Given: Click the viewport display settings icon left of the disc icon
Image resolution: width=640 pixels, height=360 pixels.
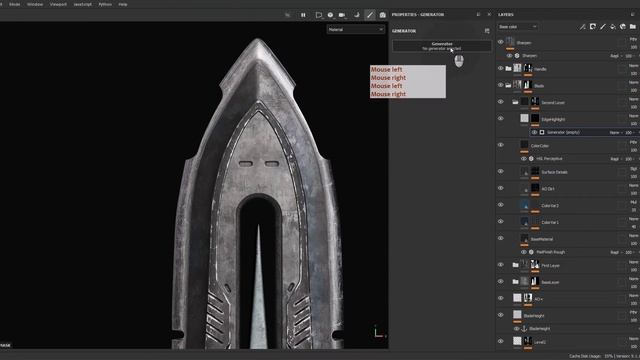Looking at the screenshot, I should click(319, 15).
